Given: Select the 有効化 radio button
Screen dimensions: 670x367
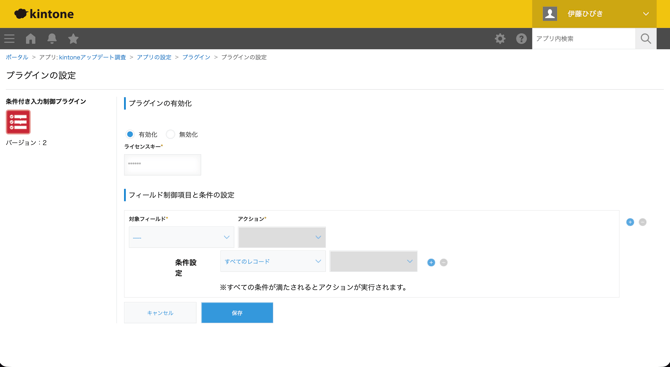Looking at the screenshot, I should click(x=130, y=134).
